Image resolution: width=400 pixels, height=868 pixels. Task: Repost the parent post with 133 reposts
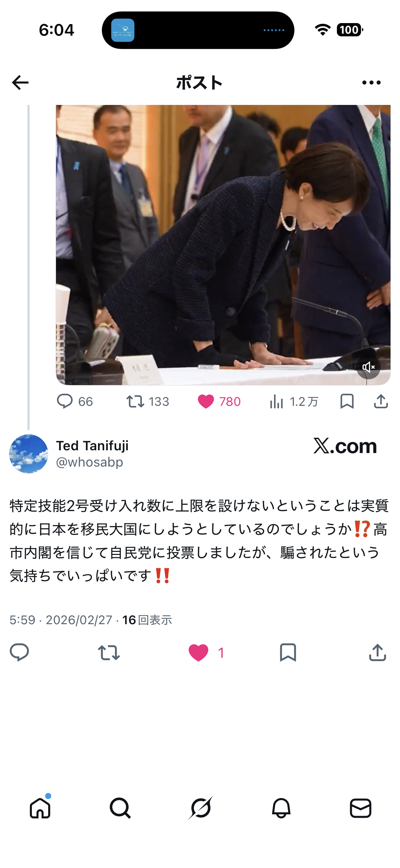[x=148, y=401]
